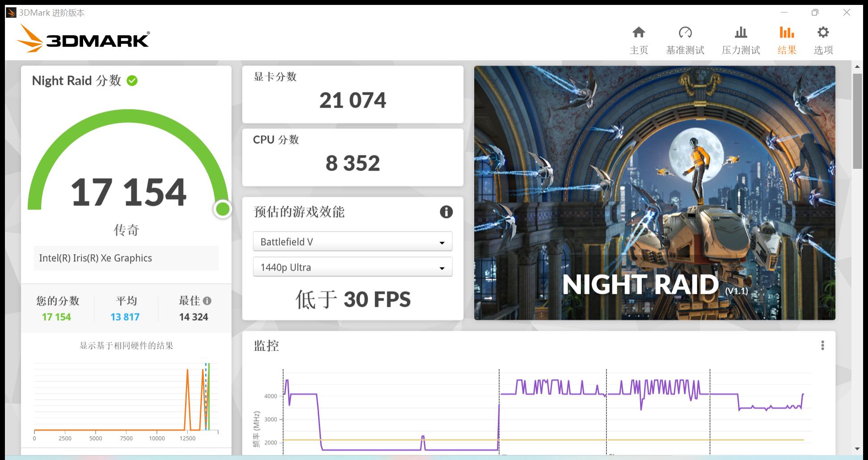Close the 3DMark window
Viewport: 868px width, 460px height.
[847, 13]
